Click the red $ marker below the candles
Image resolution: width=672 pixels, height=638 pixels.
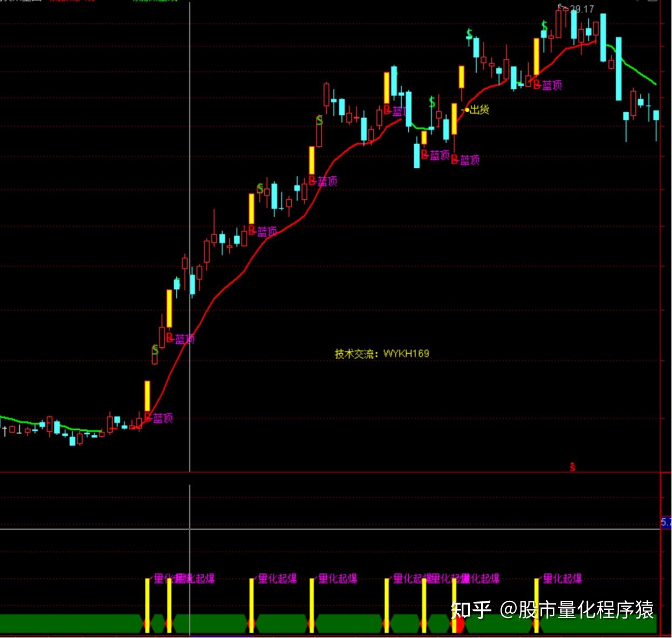(x=573, y=467)
